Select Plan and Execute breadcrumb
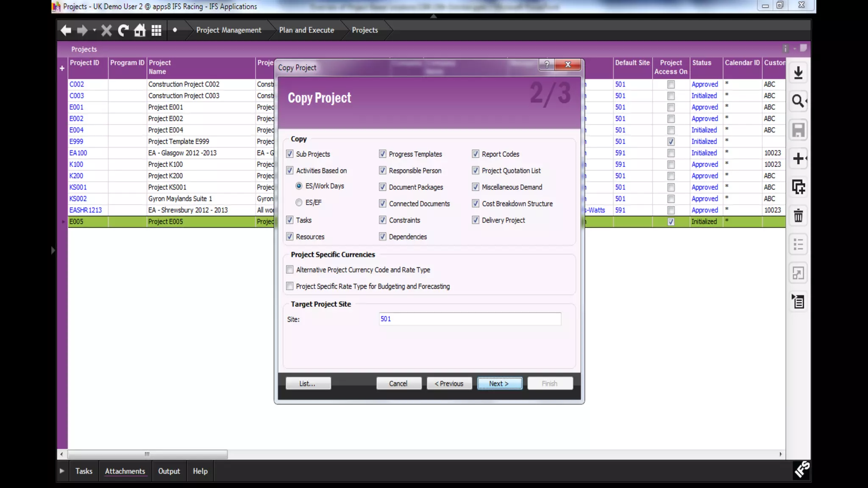The image size is (868, 488). [306, 30]
